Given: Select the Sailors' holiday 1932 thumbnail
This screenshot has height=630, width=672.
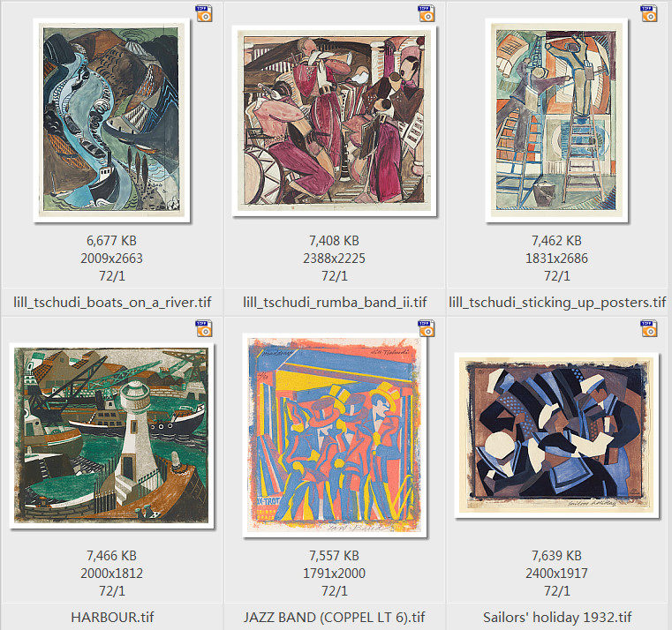Looking at the screenshot, I should tap(556, 435).
